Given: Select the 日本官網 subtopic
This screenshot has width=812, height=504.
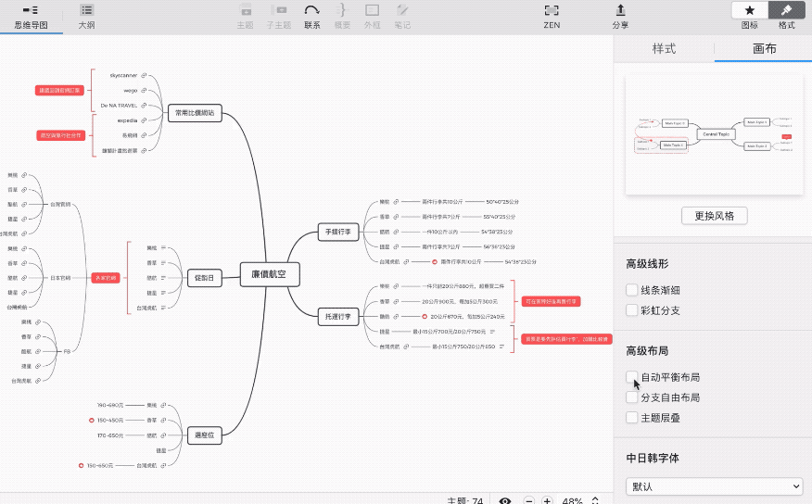Looking at the screenshot, I should pos(60,278).
